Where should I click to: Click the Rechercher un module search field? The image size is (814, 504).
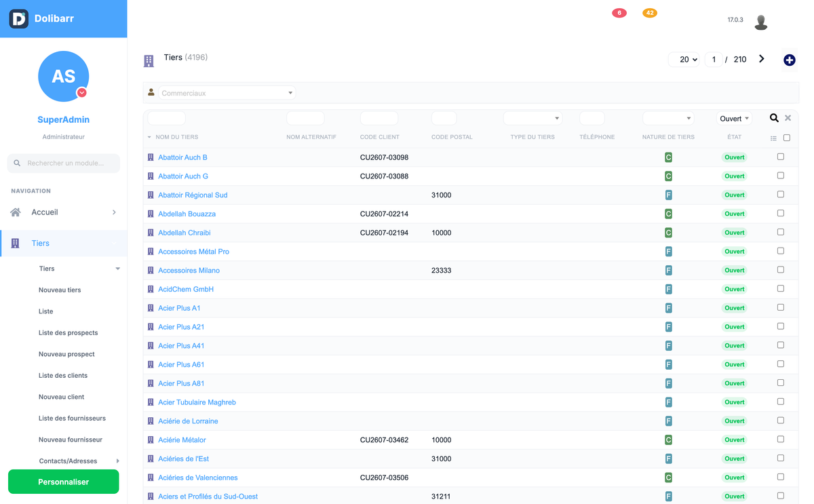[x=64, y=163]
